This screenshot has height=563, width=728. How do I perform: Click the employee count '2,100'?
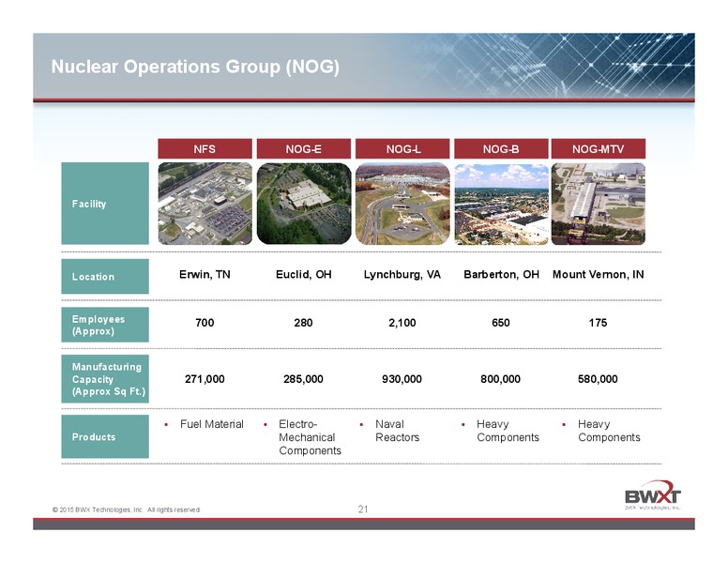[x=402, y=323]
